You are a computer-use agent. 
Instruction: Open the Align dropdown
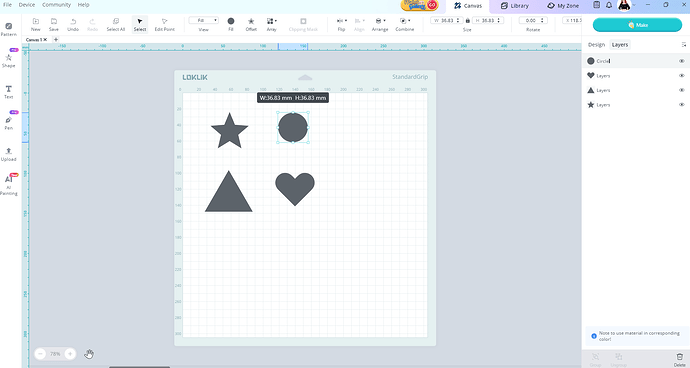[x=360, y=24]
